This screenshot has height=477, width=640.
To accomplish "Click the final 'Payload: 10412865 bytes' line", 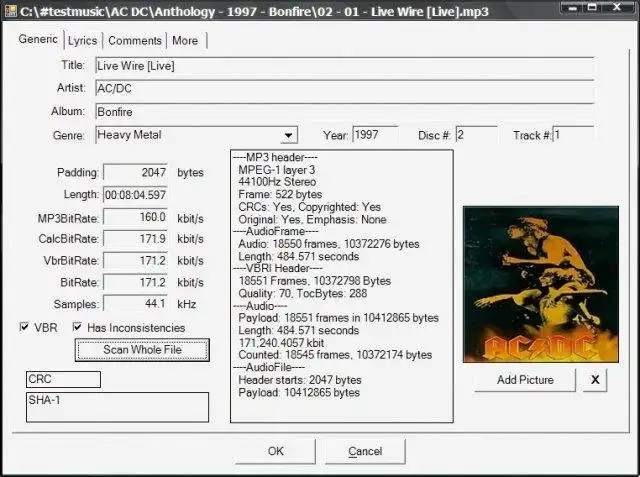I will [299, 393].
